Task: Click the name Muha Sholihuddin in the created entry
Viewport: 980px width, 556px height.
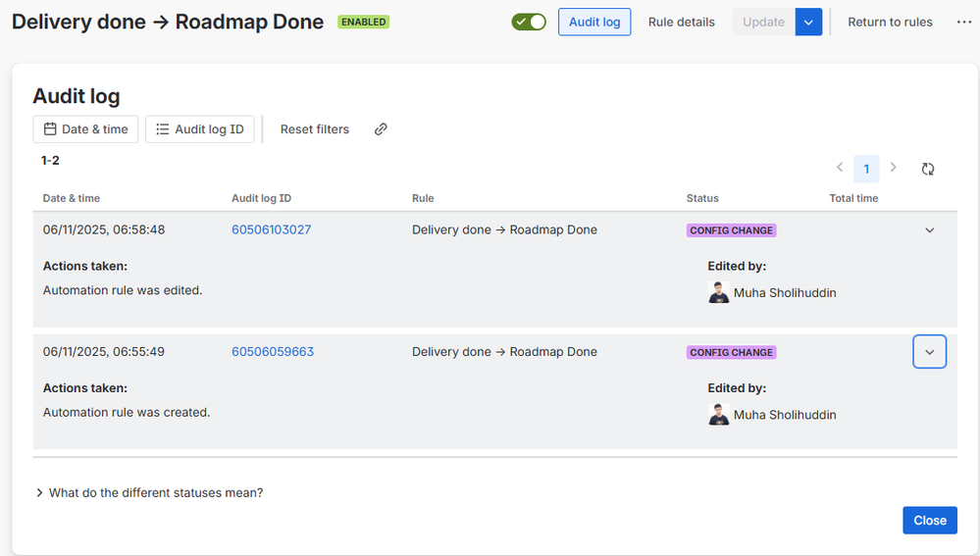Action: click(x=785, y=415)
